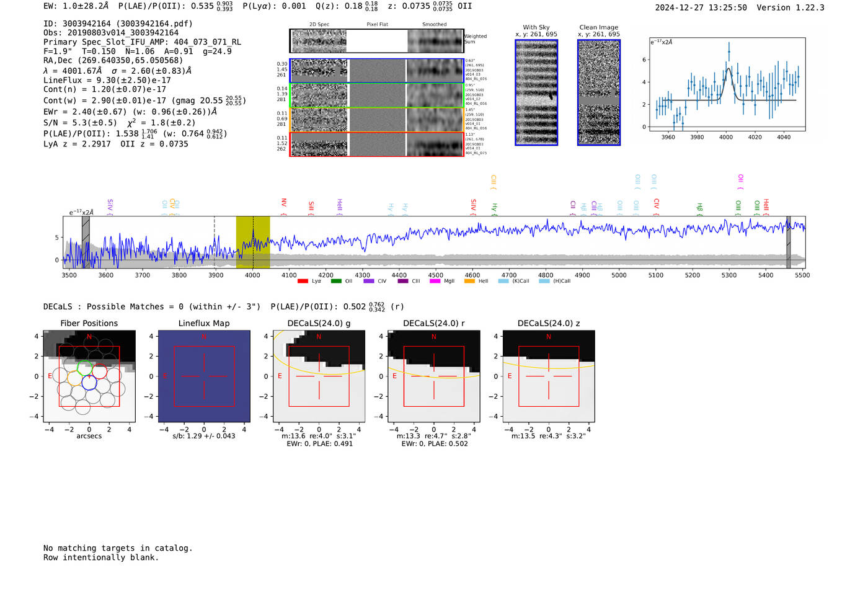Click the magenta OII line marker
Image resolution: width=868 pixels, height=591 pixels.
[x=740, y=182]
